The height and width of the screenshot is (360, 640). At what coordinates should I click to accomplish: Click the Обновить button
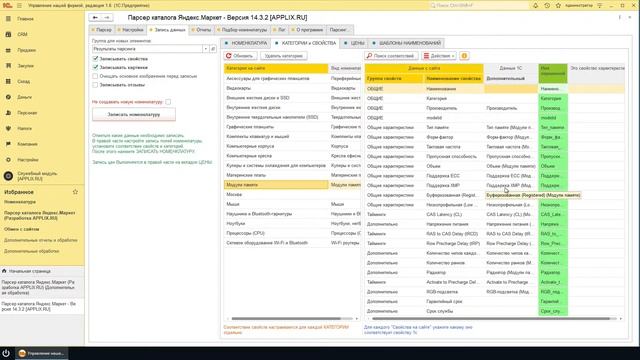[240, 56]
